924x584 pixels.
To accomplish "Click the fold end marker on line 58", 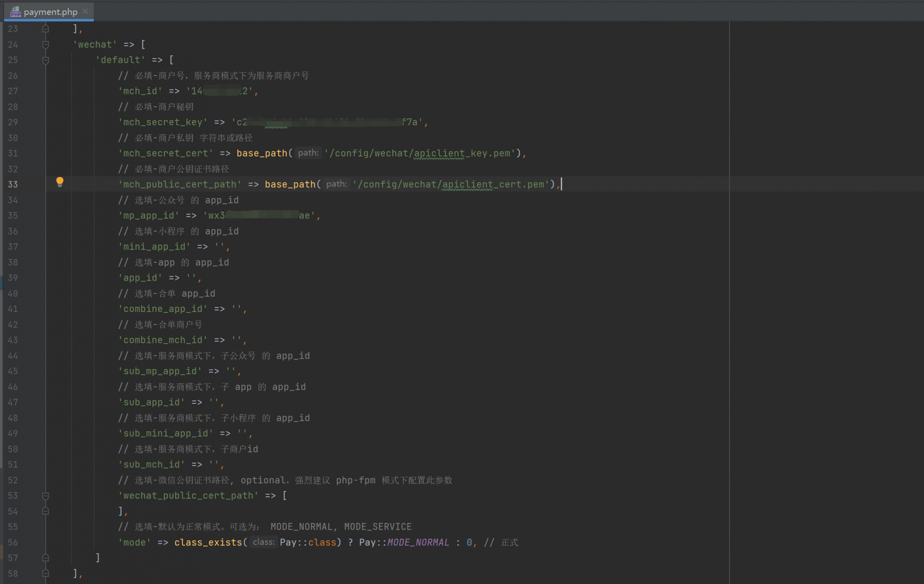I will pos(46,573).
